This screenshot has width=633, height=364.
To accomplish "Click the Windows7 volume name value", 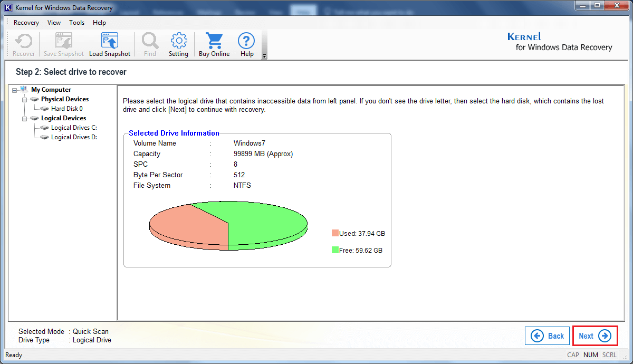I will [x=249, y=143].
